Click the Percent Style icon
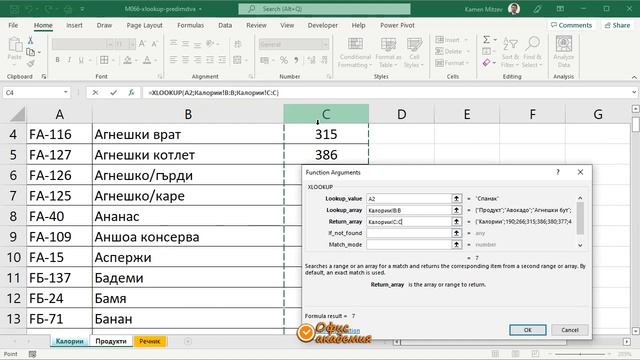The height and width of the screenshot is (360, 640). 284,60
